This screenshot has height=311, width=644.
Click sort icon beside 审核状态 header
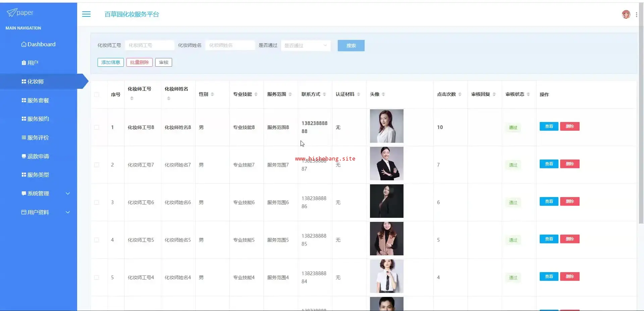(x=528, y=95)
